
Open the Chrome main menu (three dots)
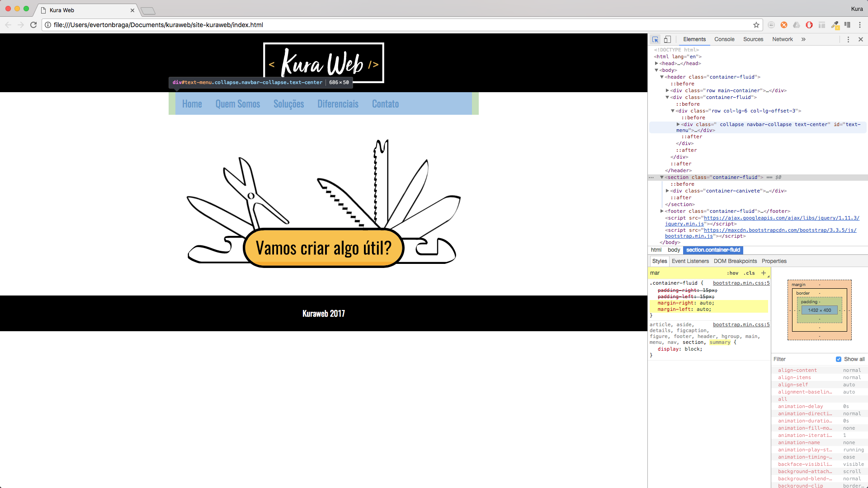(x=860, y=25)
